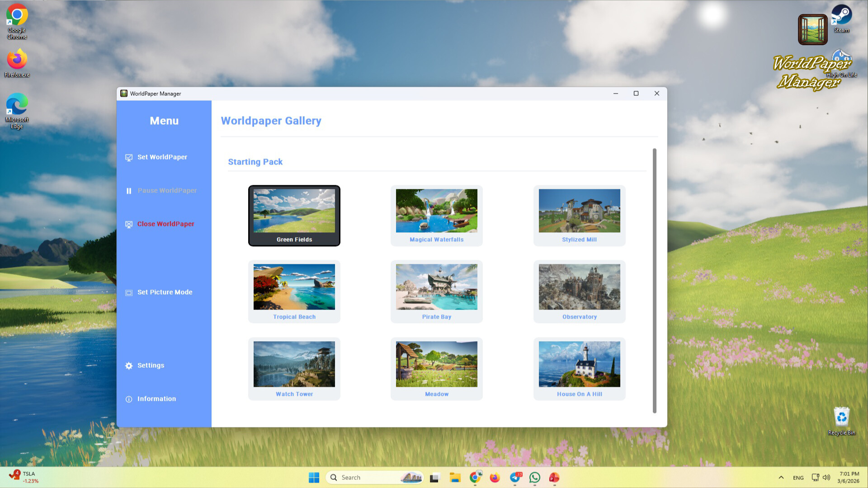Click the Set Picture Mode label
This screenshot has width=868, height=488.
165,292
